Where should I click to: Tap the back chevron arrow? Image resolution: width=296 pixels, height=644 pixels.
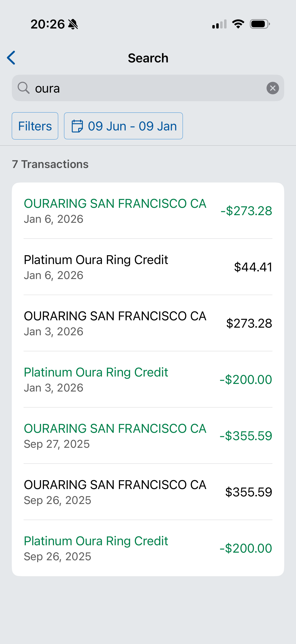tap(11, 58)
